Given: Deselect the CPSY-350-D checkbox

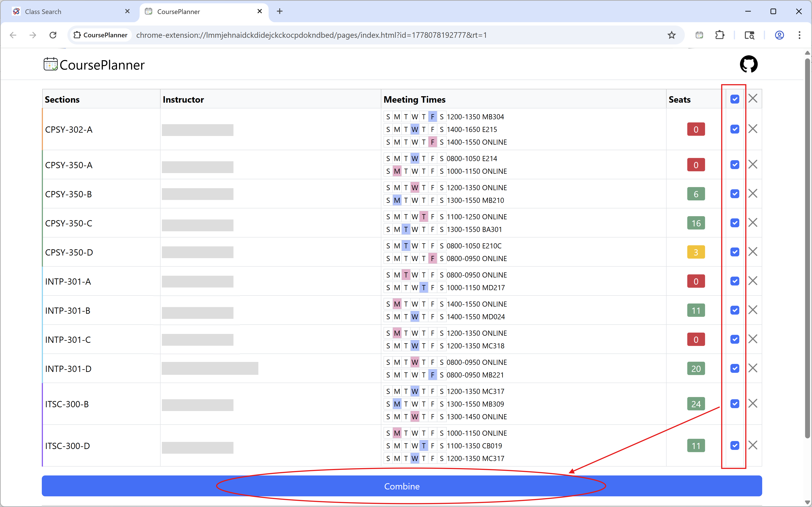Looking at the screenshot, I should (734, 252).
